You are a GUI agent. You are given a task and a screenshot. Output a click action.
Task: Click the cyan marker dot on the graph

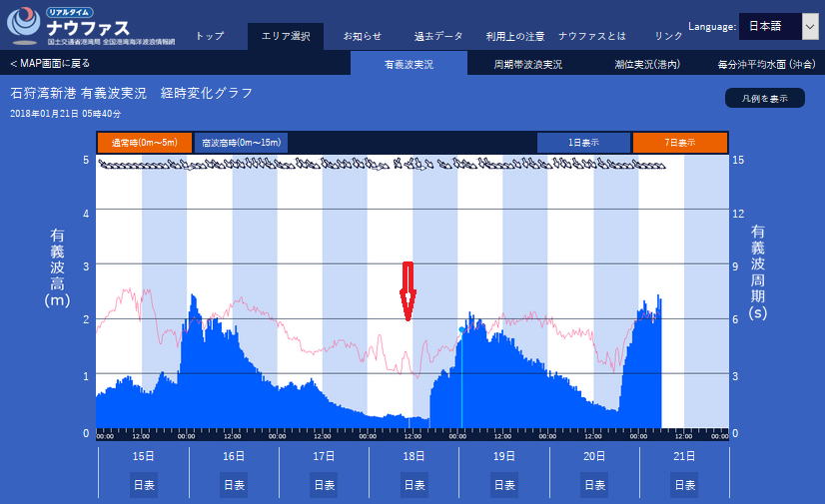[x=461, y=328]
